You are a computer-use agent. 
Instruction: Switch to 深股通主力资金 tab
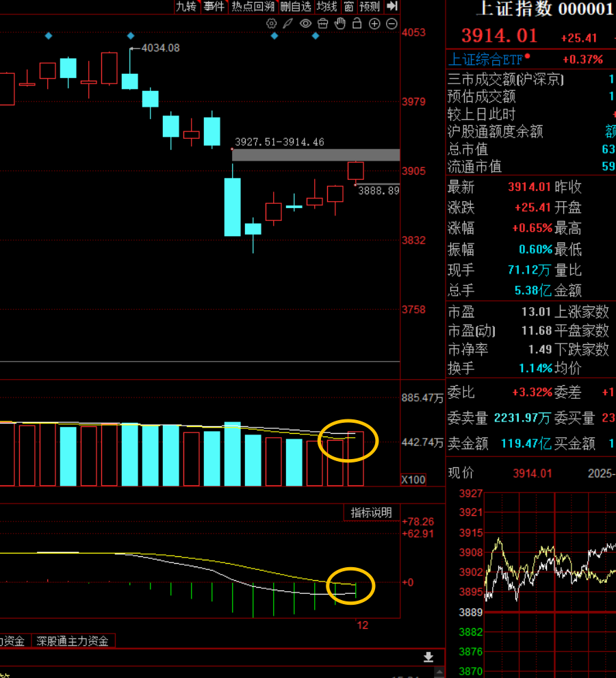point(73,641)
